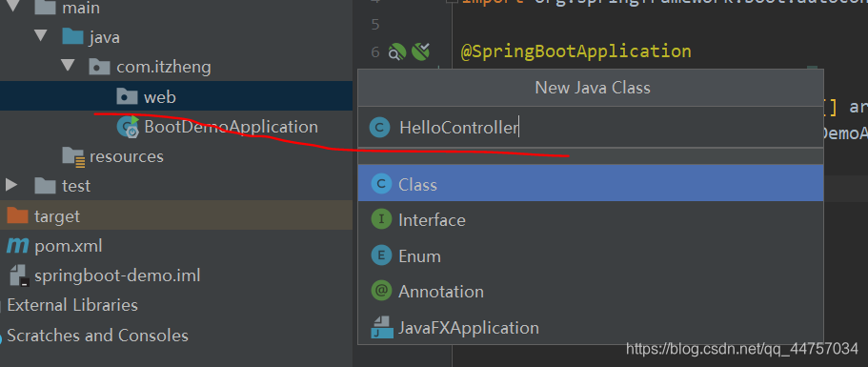Click line number 6 in the gutter

click(x=374, y=52)
